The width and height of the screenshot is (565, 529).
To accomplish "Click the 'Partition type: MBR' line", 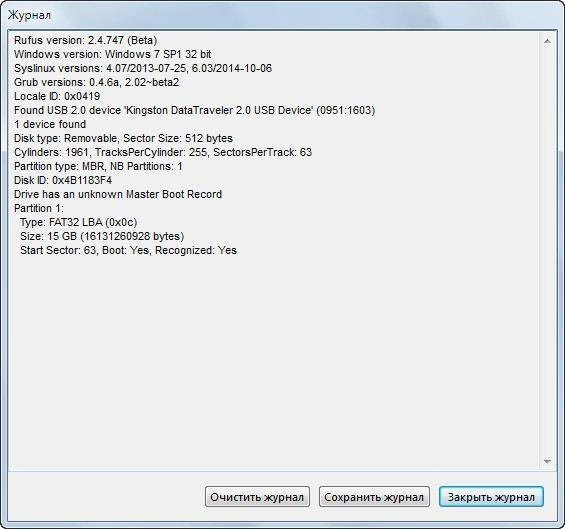I will [98, 166].
